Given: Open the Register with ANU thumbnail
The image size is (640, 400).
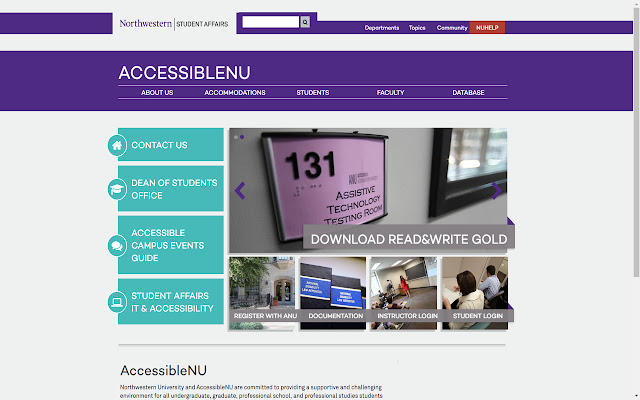Looking at the screenshot, I should pyautogui.click(x=262, y=293).
